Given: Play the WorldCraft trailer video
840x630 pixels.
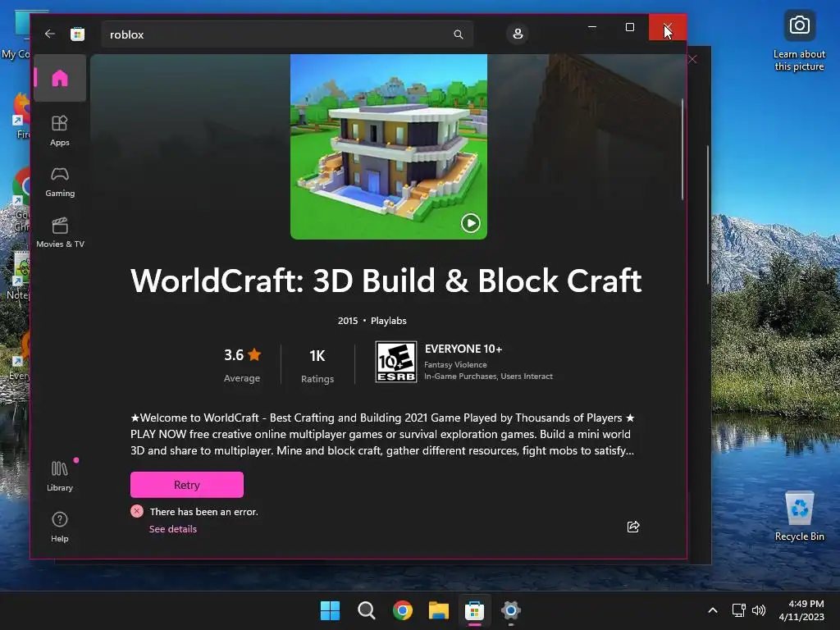Looking at the screenshot, I should (471, 223).
